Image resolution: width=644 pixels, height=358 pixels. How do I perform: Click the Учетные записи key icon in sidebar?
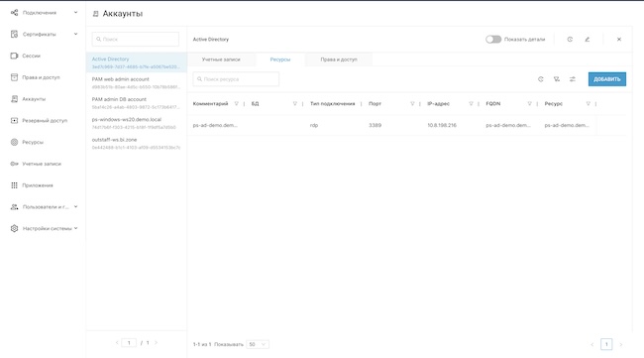[15, 164]
